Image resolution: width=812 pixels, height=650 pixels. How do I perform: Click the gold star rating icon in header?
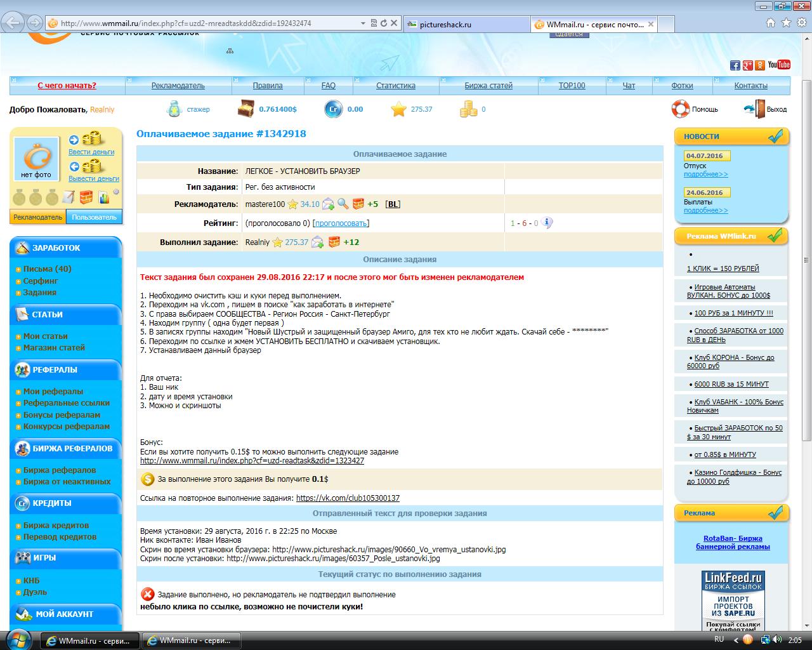point(398,109)
